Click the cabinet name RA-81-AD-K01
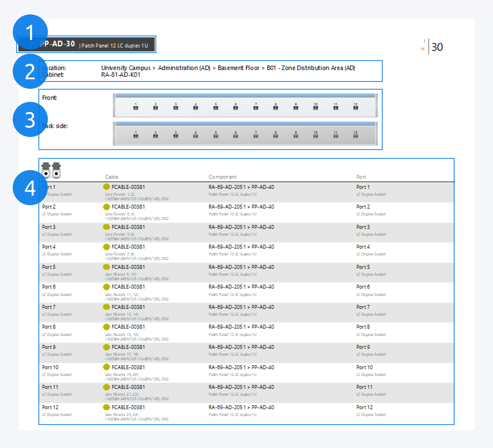Image resolution: width=493 pixels, height=448 pixels. click(121, 75)
